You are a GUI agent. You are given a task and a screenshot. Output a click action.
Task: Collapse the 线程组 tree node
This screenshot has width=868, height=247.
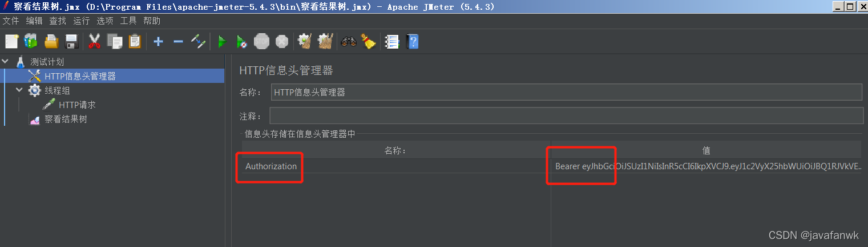[19, 90]
